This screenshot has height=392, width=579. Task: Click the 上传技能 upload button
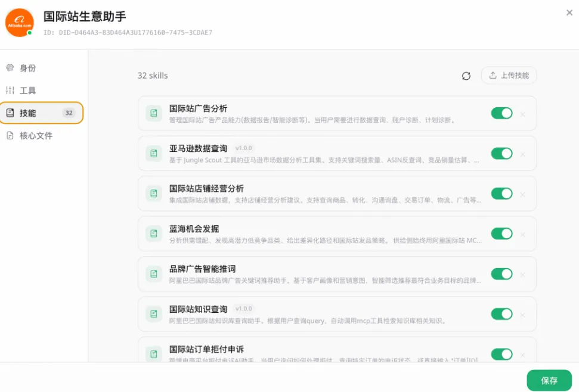509,76
